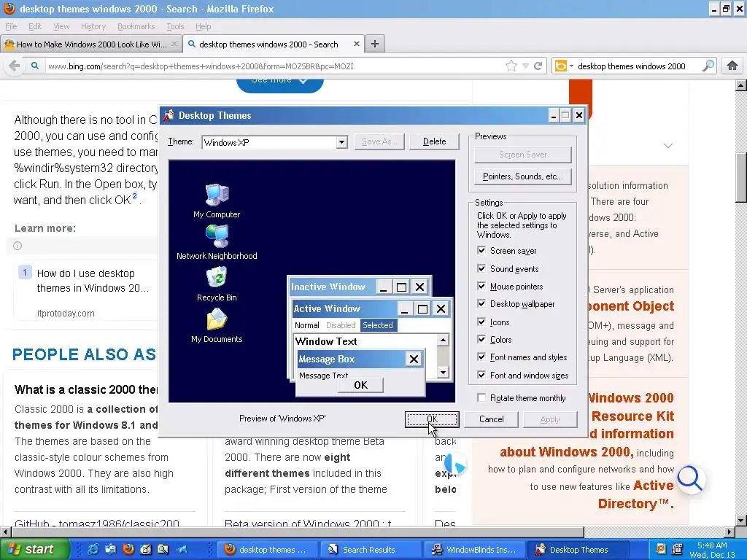Image resolution: width=747 pixels, height=560 pixels.
Task: Toggle Mouse pointers checkbox
Action: click(481, 286)
